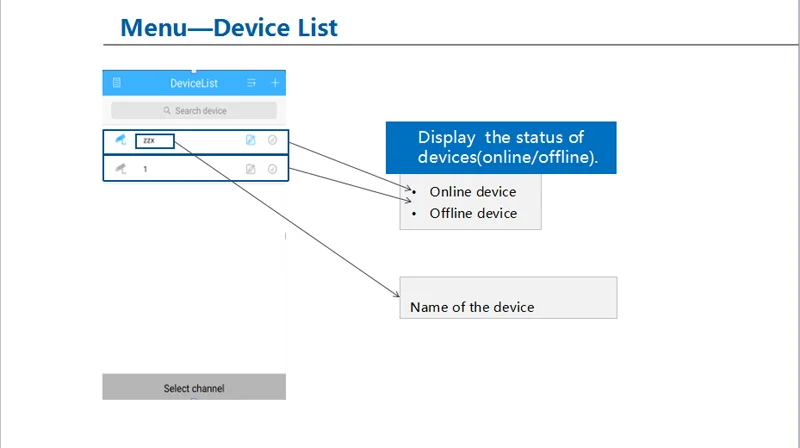Toggle the check circle for device 1
800x448 pixels.
pos(272,169)
